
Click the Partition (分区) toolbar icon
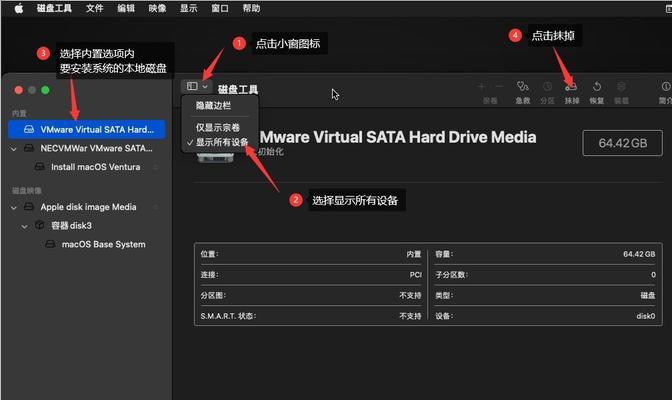(547, 87)
